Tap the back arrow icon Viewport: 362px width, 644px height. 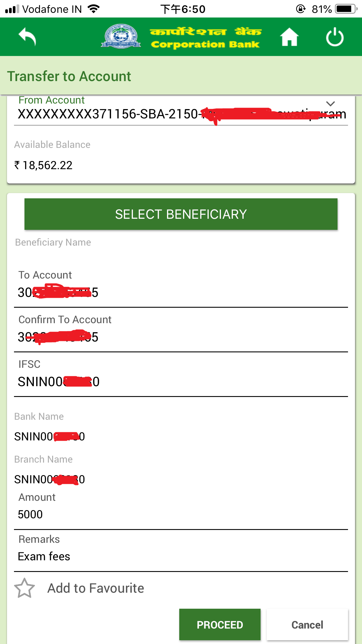pyautogui.click(x=27, y=37)
